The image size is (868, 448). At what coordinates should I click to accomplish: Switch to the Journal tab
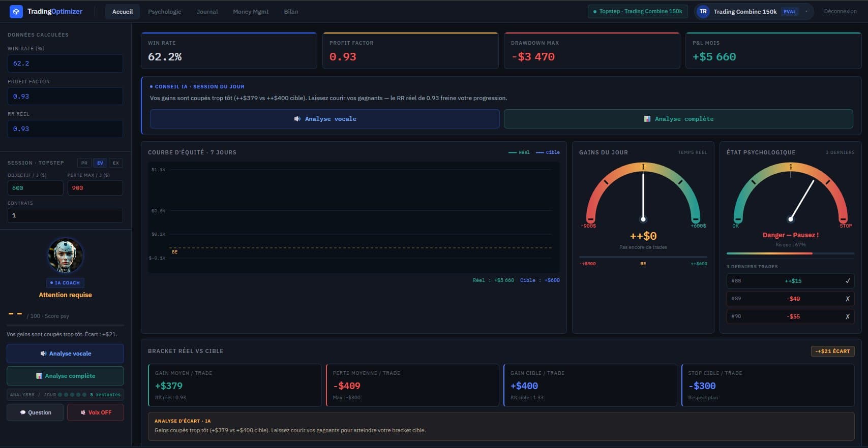point(207,12)
